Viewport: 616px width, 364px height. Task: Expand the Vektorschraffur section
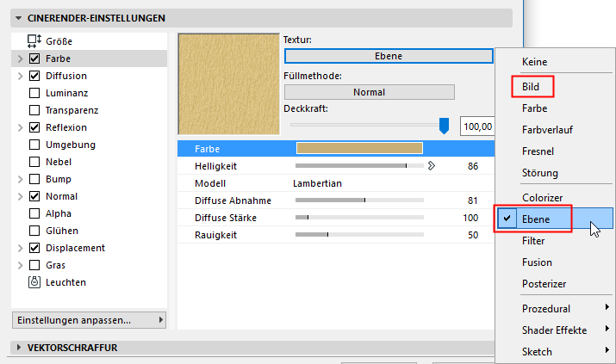[18, 348]
